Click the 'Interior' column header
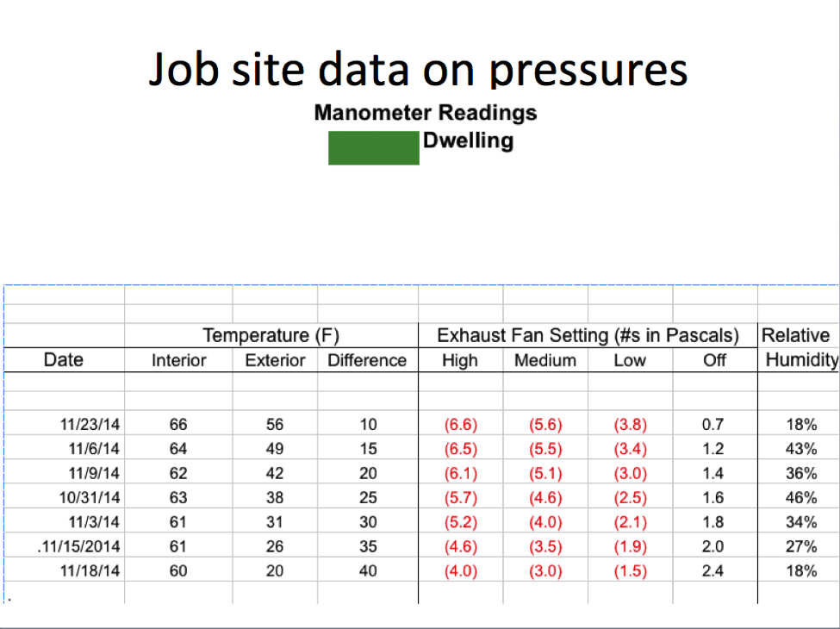 tap(178, 361)
